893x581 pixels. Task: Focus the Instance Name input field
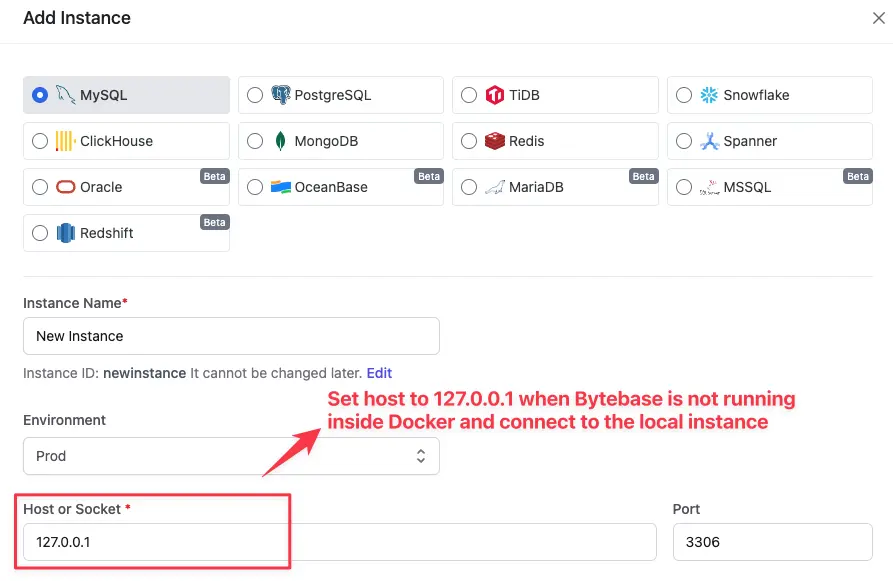[231, 336]
